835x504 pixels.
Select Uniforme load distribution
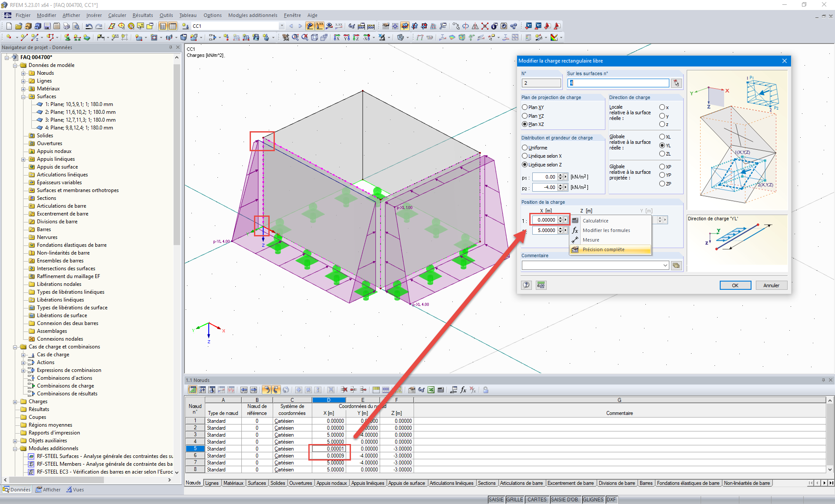pyautogui.click(x=525, y=148)
